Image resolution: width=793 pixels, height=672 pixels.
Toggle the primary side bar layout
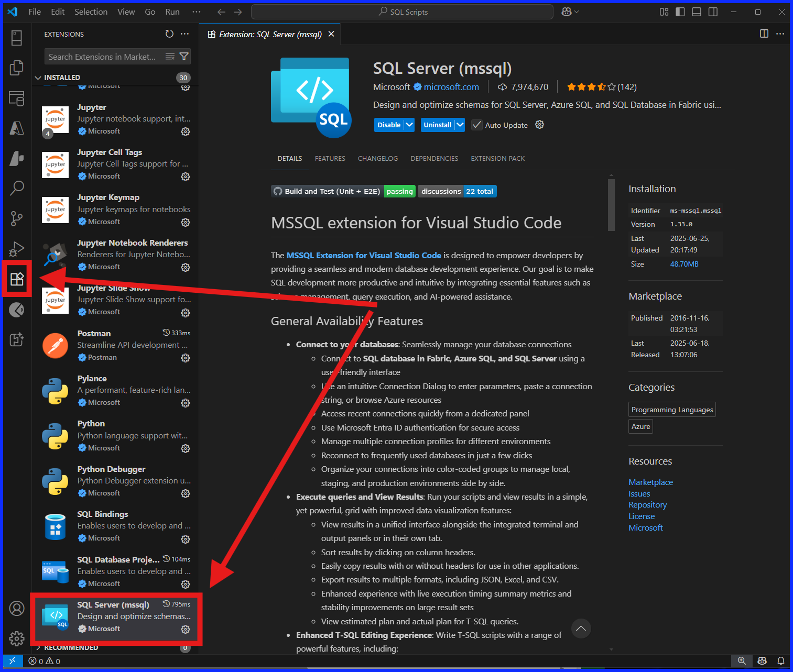680,12
